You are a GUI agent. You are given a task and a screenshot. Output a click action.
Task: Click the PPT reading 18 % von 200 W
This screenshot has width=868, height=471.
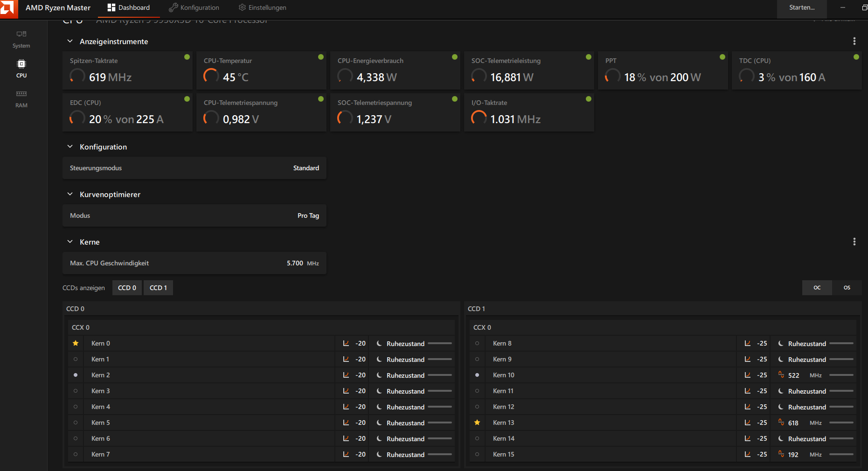coord(662,77)
